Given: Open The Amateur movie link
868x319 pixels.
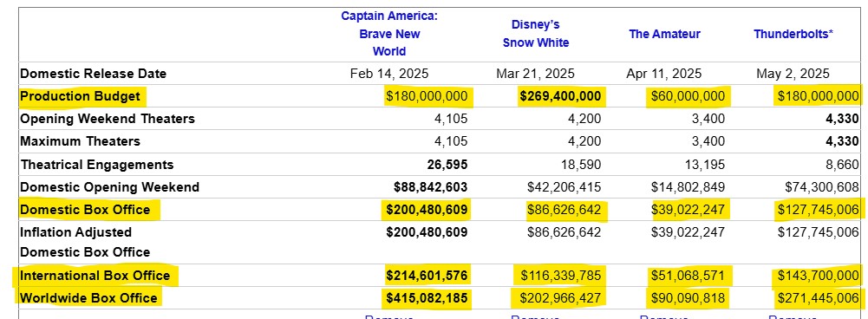Looking at the screenshot, I should pyautogui.click(x=664, y=34).
